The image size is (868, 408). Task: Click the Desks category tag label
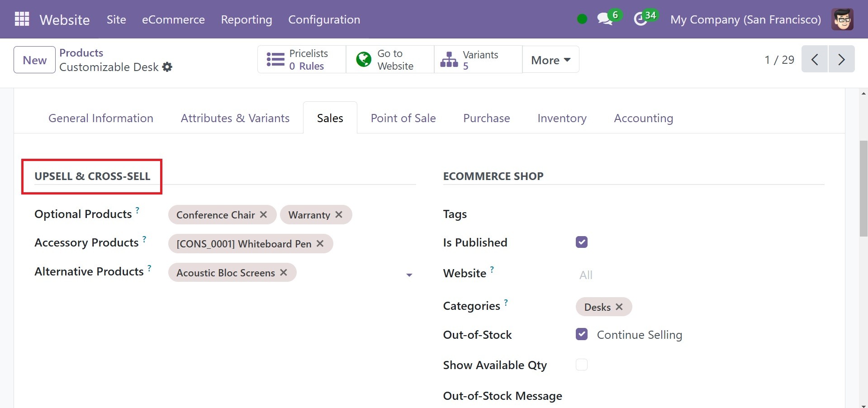click(598, 307)
